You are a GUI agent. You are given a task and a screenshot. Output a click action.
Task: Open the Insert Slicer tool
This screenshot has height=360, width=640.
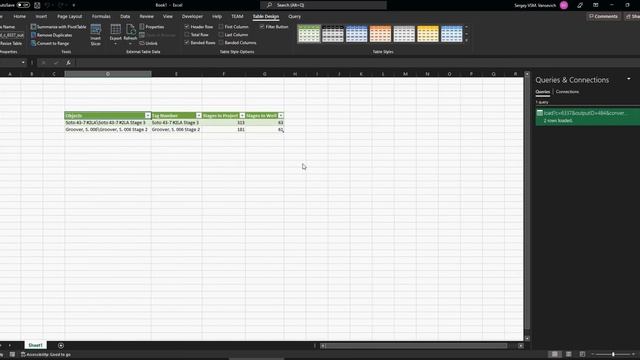click(96, 35)
